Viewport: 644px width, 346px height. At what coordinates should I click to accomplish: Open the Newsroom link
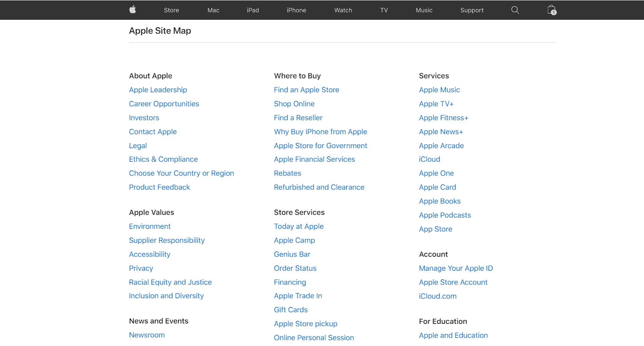point(147,335)
